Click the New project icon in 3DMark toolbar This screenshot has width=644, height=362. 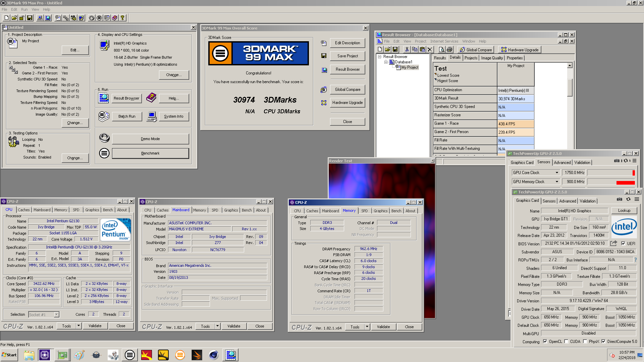pos(6,18)
